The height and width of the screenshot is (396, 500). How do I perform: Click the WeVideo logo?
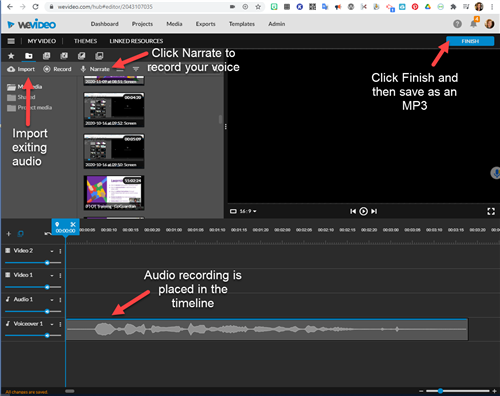click(x=32, y=24)
